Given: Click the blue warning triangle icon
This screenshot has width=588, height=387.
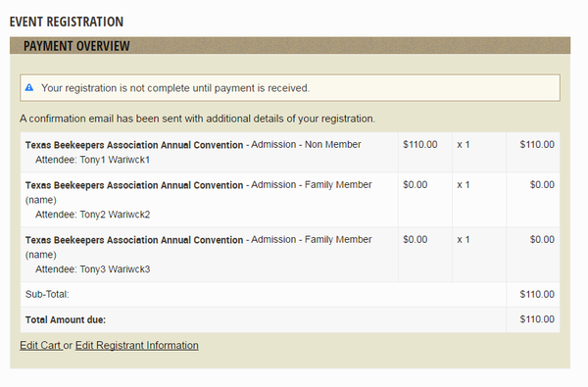Looking at the screenshot, I should click(29, 88).
